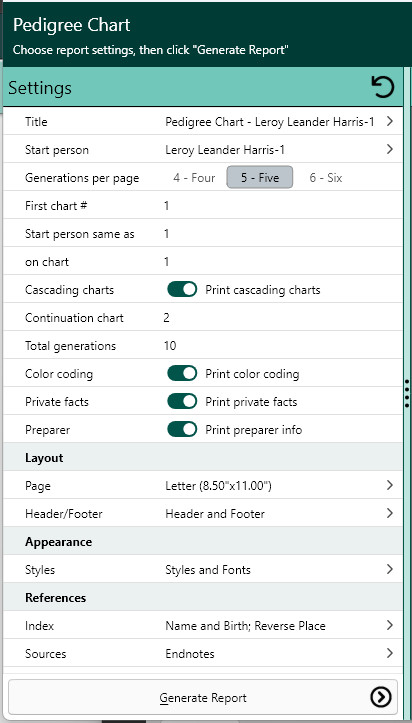Click the Generate Report button

[203, 698]
